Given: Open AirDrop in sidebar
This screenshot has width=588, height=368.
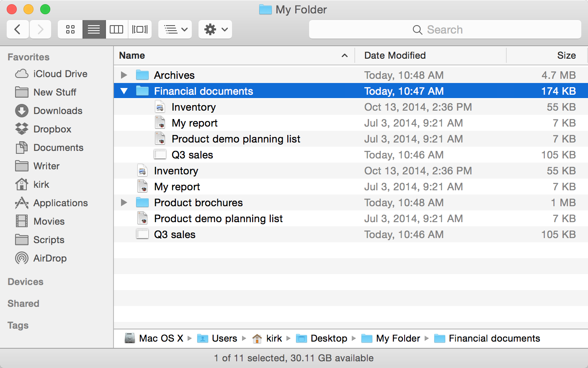Looking at the screenshot, I should (x=41, y=258).
